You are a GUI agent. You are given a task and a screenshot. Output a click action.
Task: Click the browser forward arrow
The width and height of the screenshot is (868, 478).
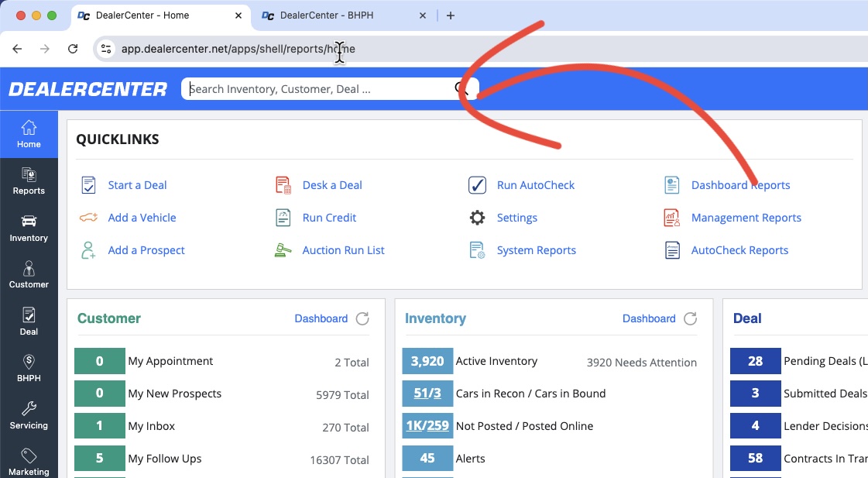tap(45, 49)
